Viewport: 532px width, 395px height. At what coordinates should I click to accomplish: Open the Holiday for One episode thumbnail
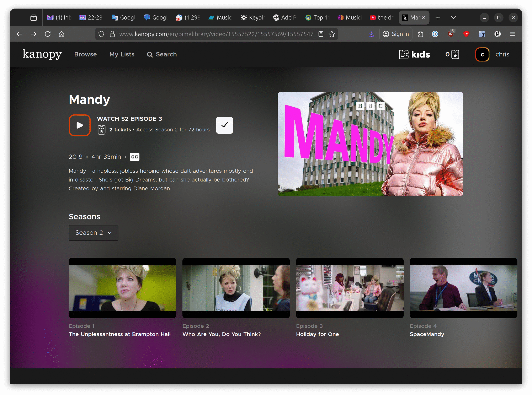(x=350, y=288)
